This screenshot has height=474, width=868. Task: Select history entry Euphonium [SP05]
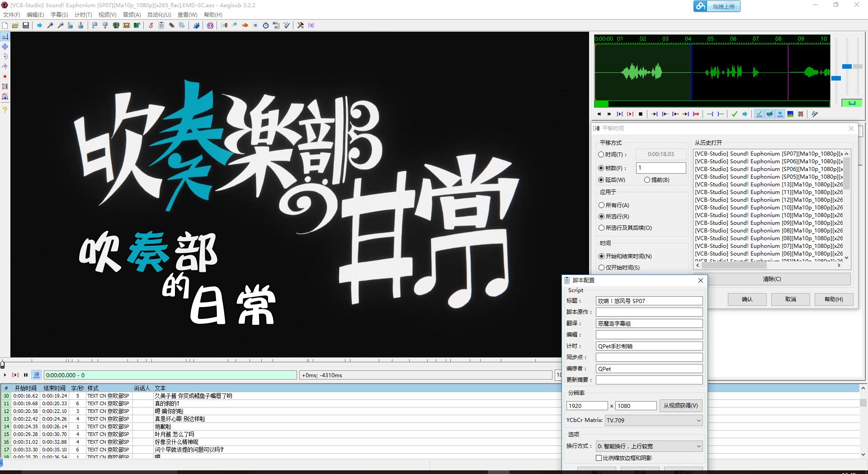click(769, 177)
